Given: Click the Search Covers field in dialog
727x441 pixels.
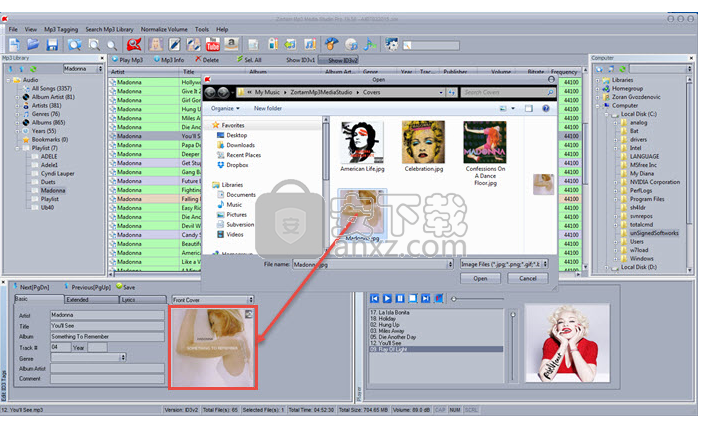Looking at the screenshot, I should [508, 92].
